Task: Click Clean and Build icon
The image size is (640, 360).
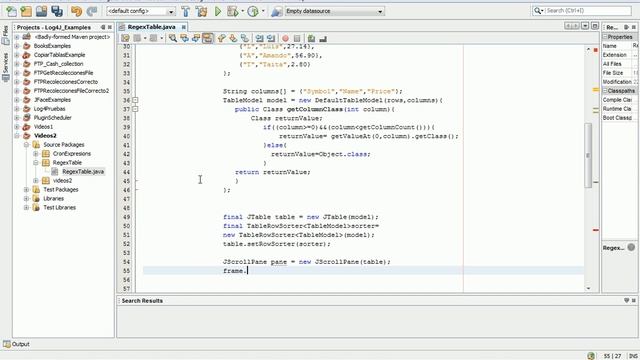Action: point(202,11)
